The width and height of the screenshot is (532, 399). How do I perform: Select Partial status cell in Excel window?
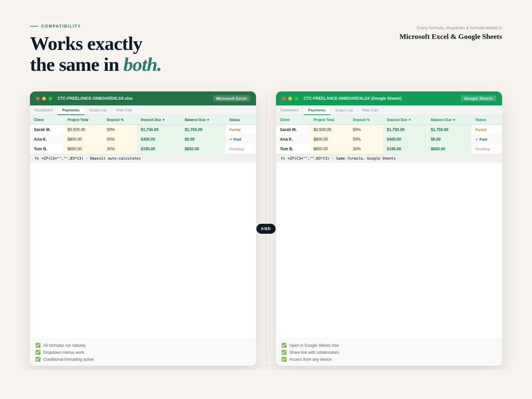click(x=241, y=130)
